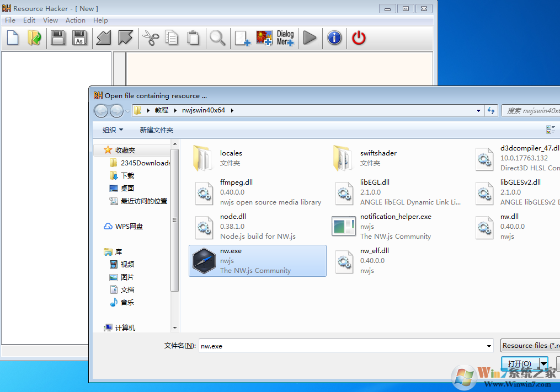Click the blue Information icon

coord(334,37)
